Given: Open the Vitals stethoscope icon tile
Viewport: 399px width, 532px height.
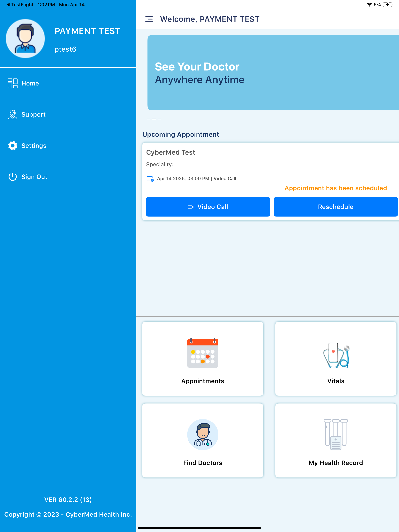Looking at the screenshot, I should pos(336,355).
